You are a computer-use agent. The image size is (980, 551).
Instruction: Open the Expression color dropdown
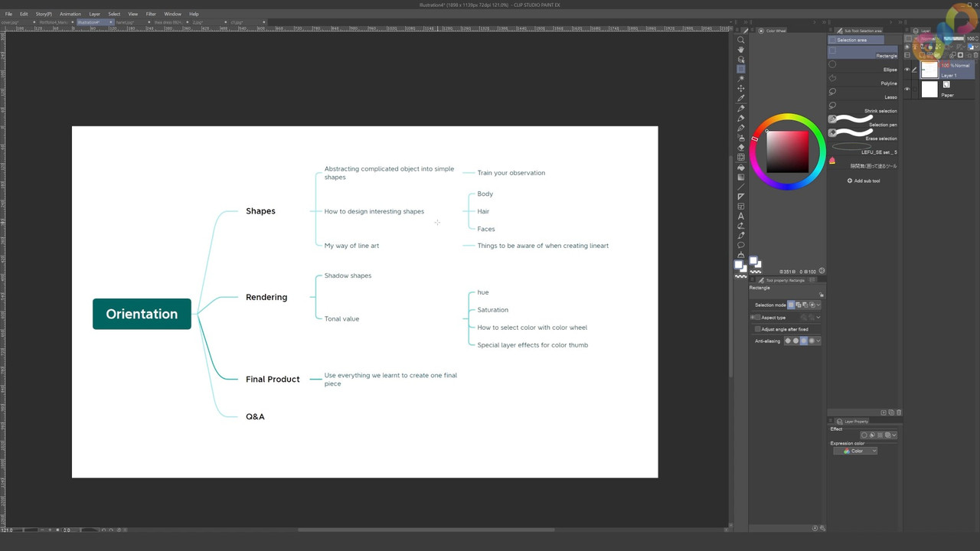[855, 451]
